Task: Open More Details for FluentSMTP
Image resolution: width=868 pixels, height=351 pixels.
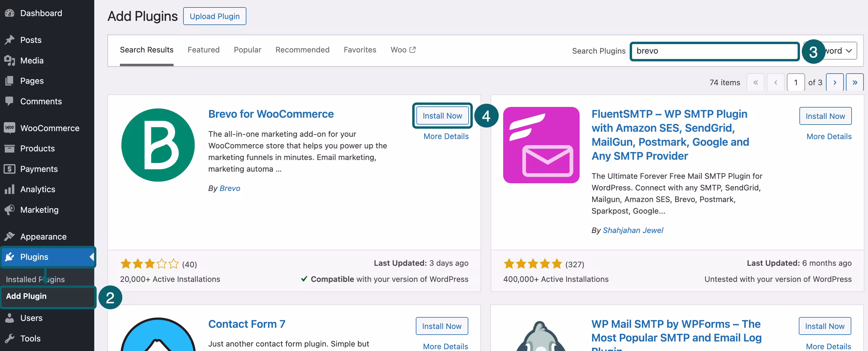Action: click(829, 136)
